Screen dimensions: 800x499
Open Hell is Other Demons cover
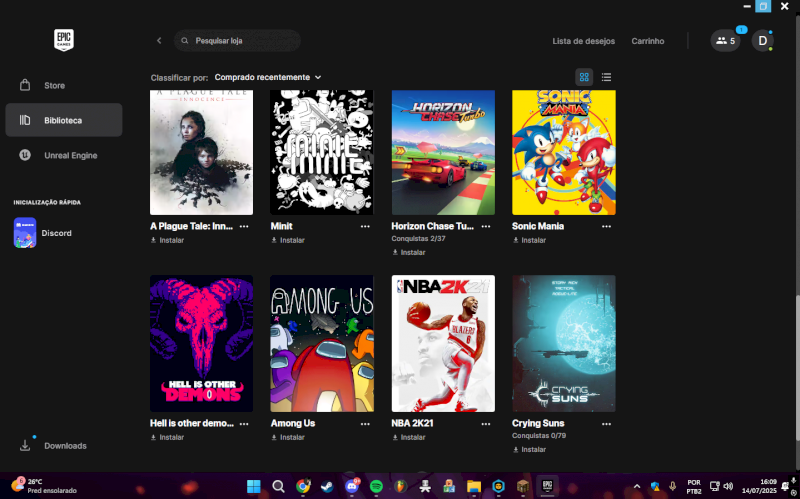tap(202, 343)
